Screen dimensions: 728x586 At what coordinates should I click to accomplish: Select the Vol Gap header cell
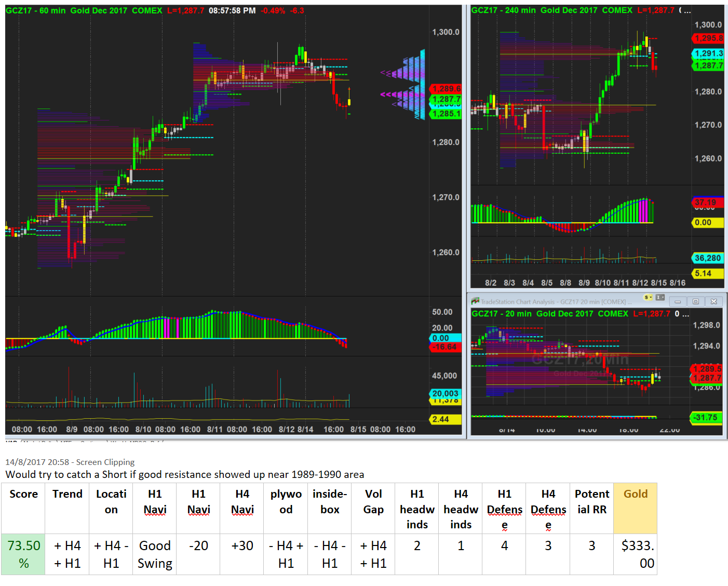tap(373, 509)
